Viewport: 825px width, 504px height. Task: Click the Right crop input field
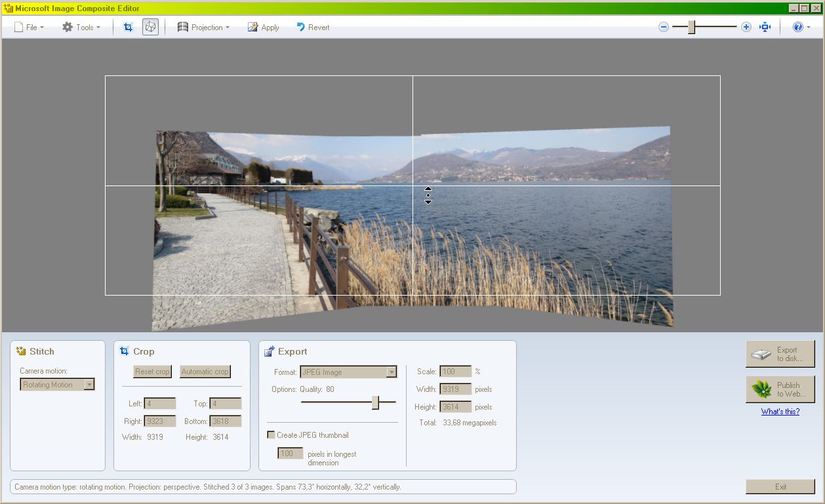point(160,421)
